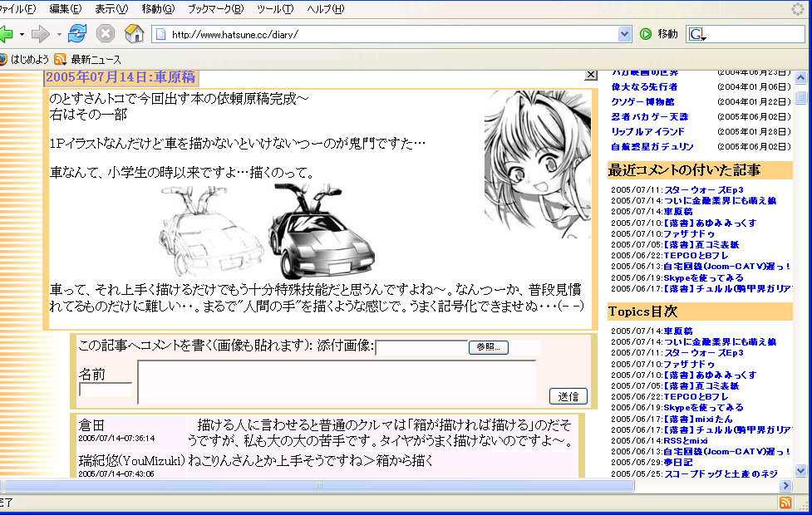The image size is (812, 515).
Task: Click the 参照... browse file button
Action: [x=488, y=347]
